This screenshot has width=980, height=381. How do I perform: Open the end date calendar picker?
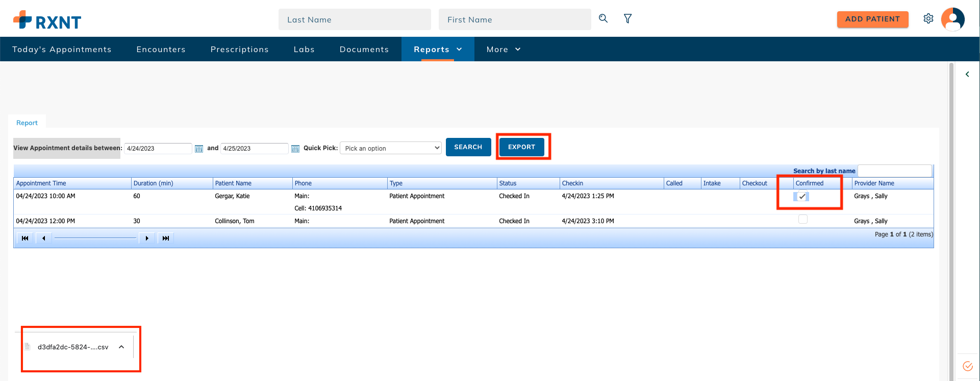295,149
